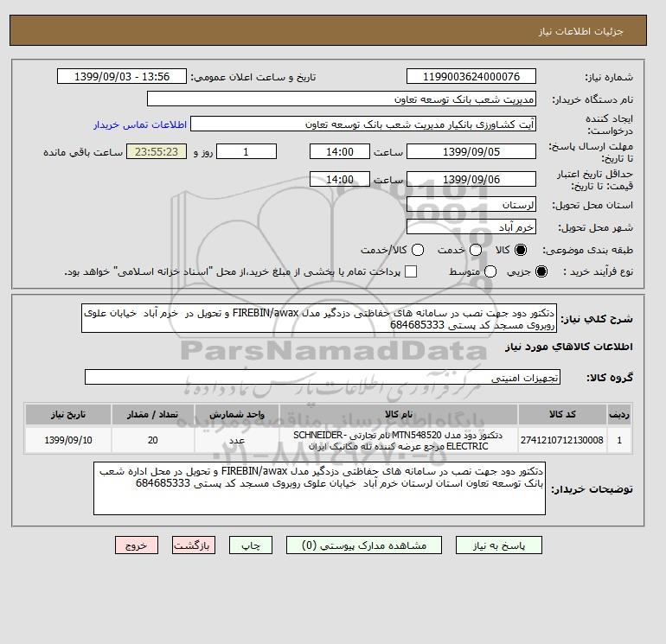Viewport: 666px width, 644px height.
Task: Click the province field لرستان
Action: 471,205
